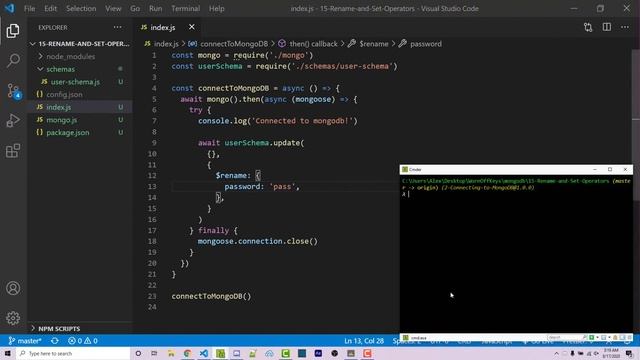Select the cmd.exe tab in Cmder

pyautogui.click(x=415, y=338)
